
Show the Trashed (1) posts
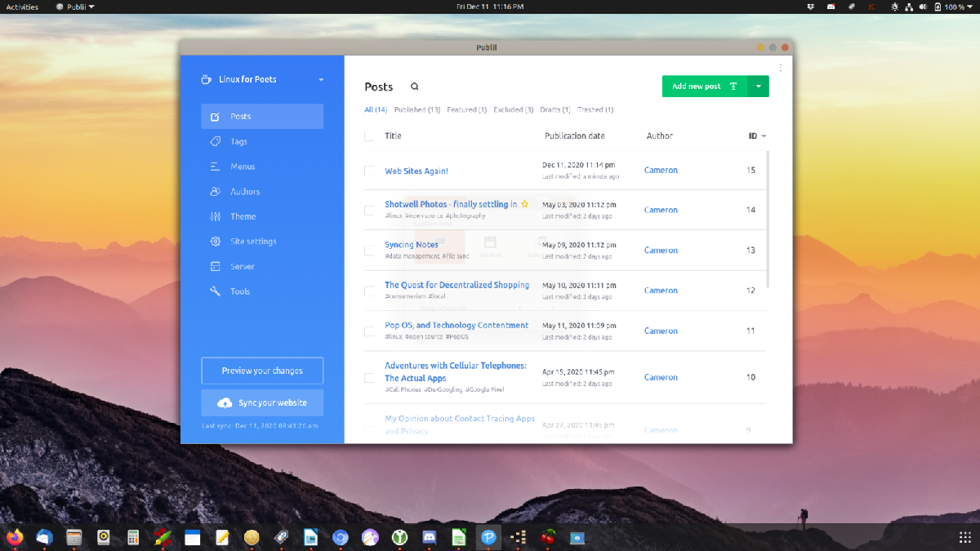tap(595, 109)
